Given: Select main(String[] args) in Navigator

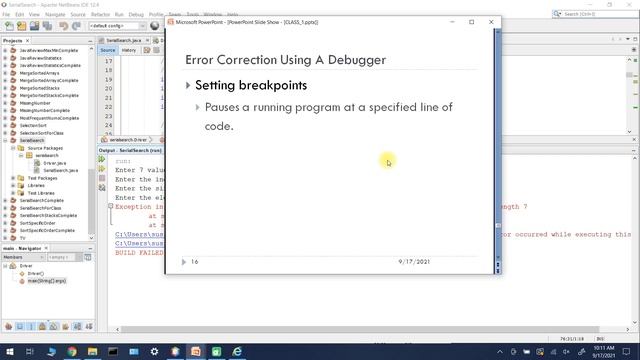Looking at the screenshot, I should 46,281.
